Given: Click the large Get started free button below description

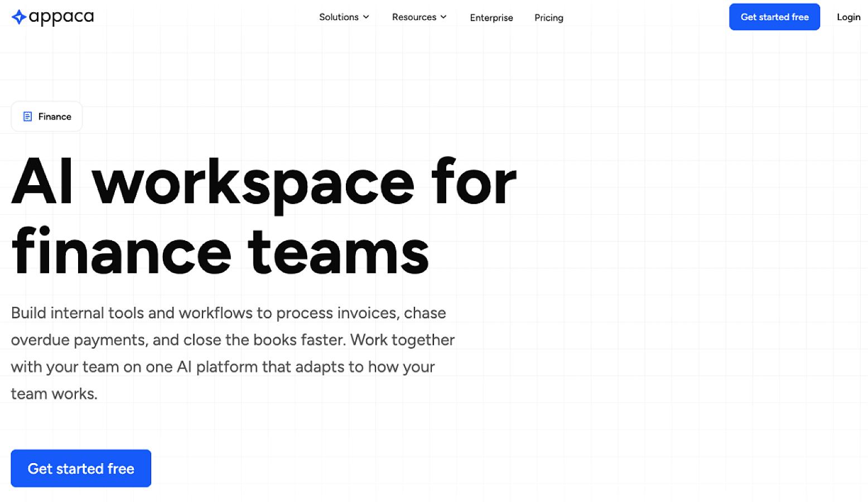Looking at the screenshot, I should [x=81, y=469].
